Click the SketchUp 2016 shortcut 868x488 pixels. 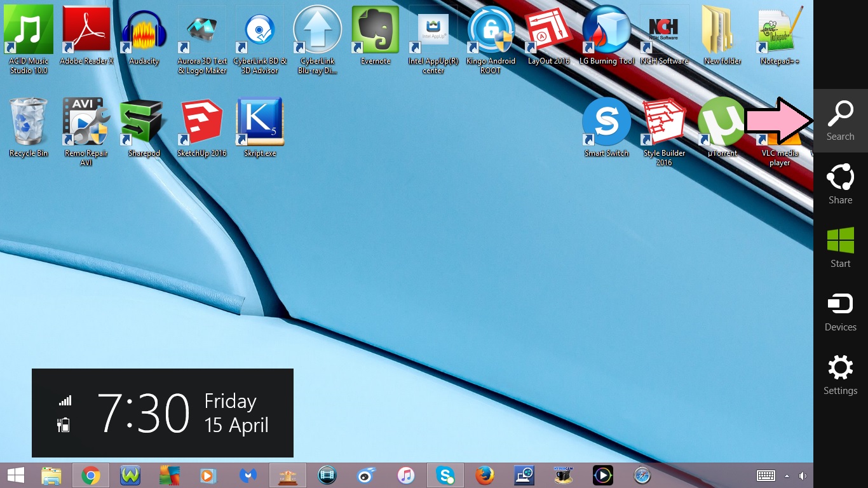point(202,128)
